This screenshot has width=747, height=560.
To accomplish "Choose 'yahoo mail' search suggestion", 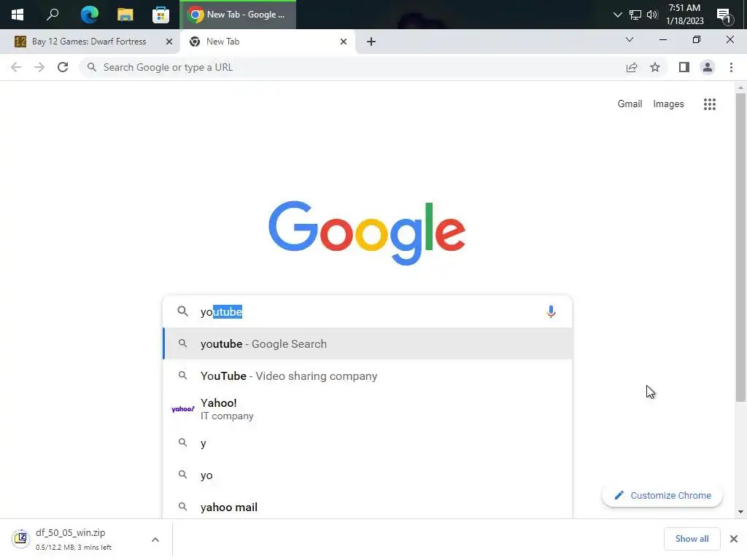I will tap(368, 507).
